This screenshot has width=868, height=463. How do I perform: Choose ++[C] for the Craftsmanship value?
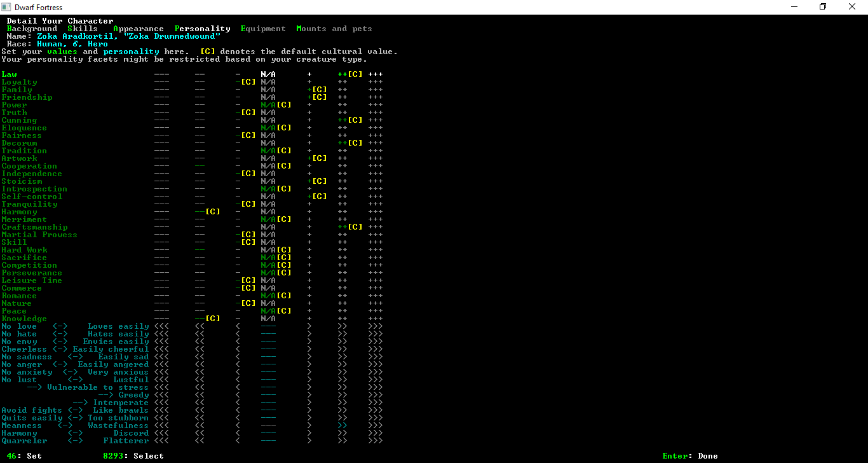(349, 227)
